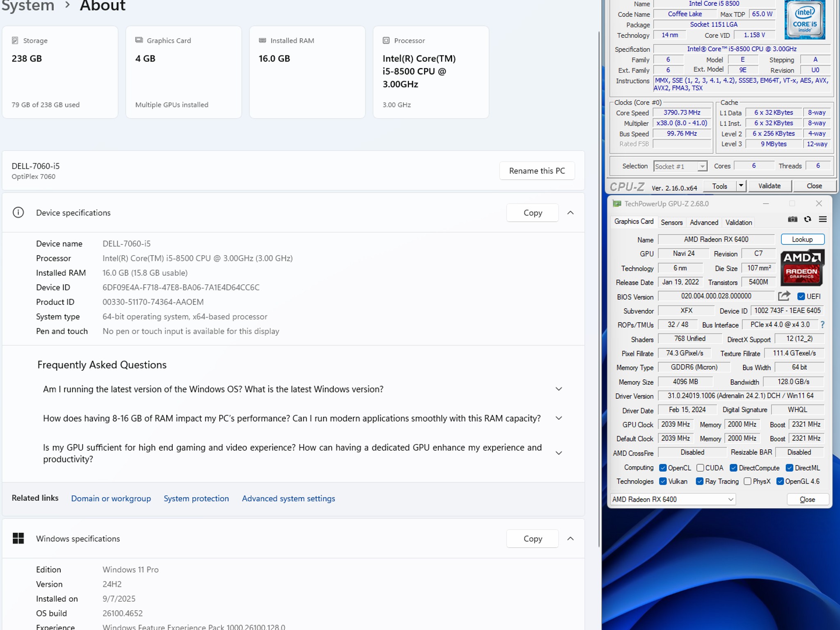This screenshot has width=840, height=630.
Task: Toggle the CUDA checkbox
Action: tap(700, 468)
